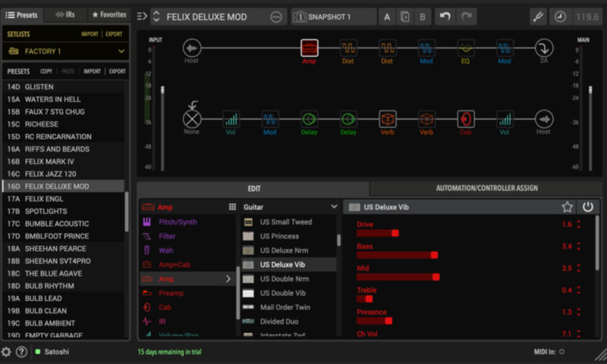Click the preset up/down arrows selector
The width and height of the screenshot is (607, 364).
point(156,17)
